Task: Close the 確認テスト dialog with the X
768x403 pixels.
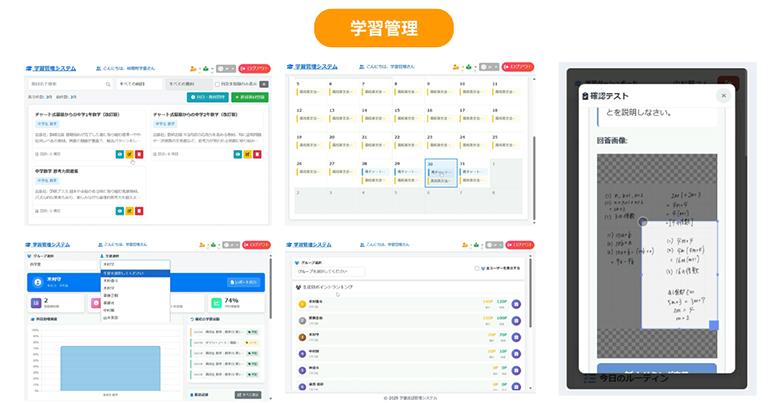Action: (723, 95)
